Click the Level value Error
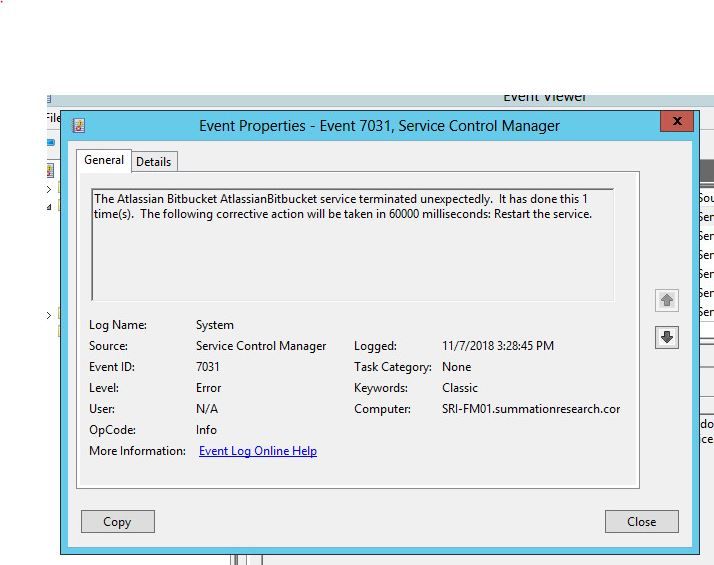This screenshot has height=565, width=714. [208, 388]
